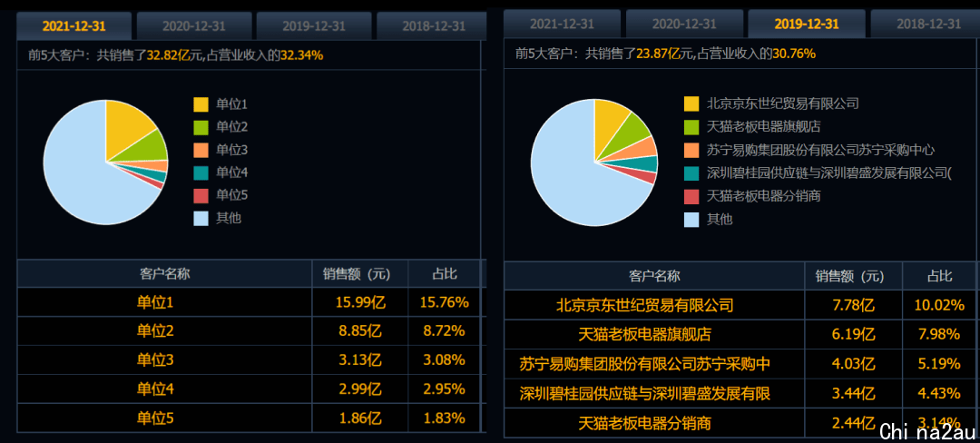Click the light blue 其他 swatch in right legend
The image size is (980, 443).
(691, 220)
